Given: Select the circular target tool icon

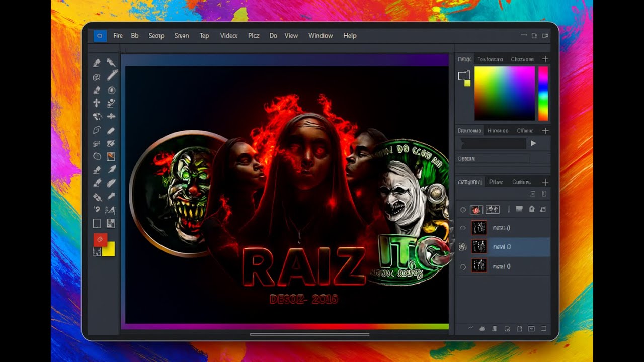Looking at the screenshot, I should point(112,90).
